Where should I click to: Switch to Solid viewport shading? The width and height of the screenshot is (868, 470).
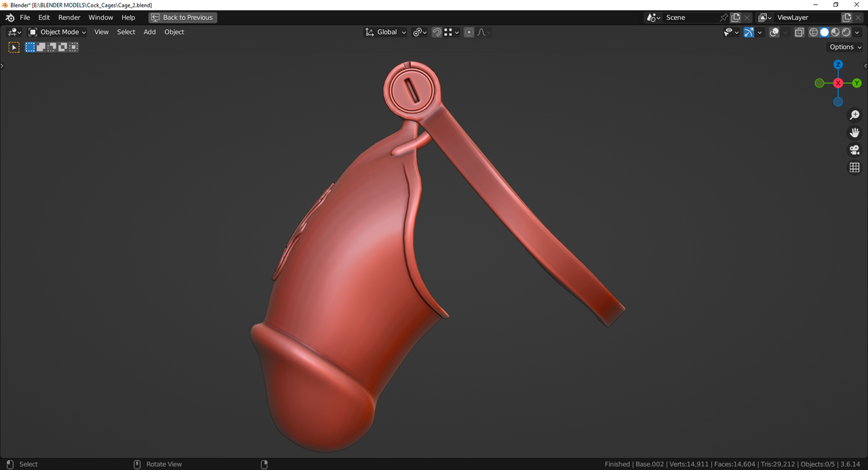tap(825, 32)
